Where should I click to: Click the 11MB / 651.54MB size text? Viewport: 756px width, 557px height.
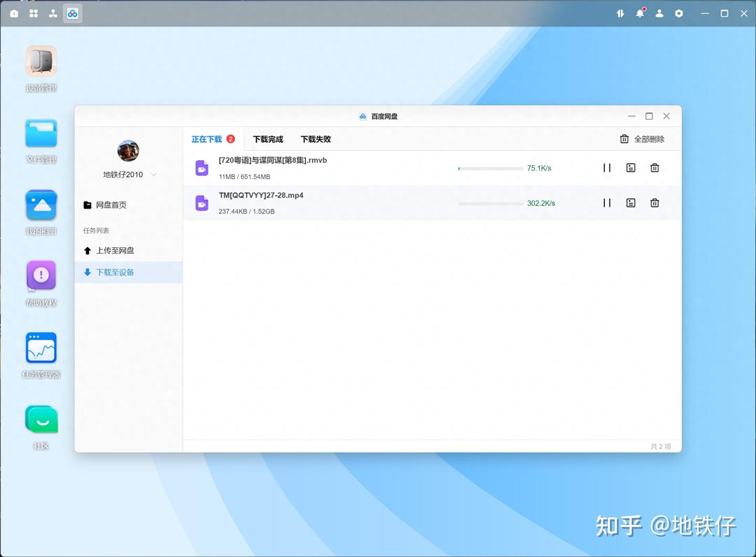click(245, 177)
